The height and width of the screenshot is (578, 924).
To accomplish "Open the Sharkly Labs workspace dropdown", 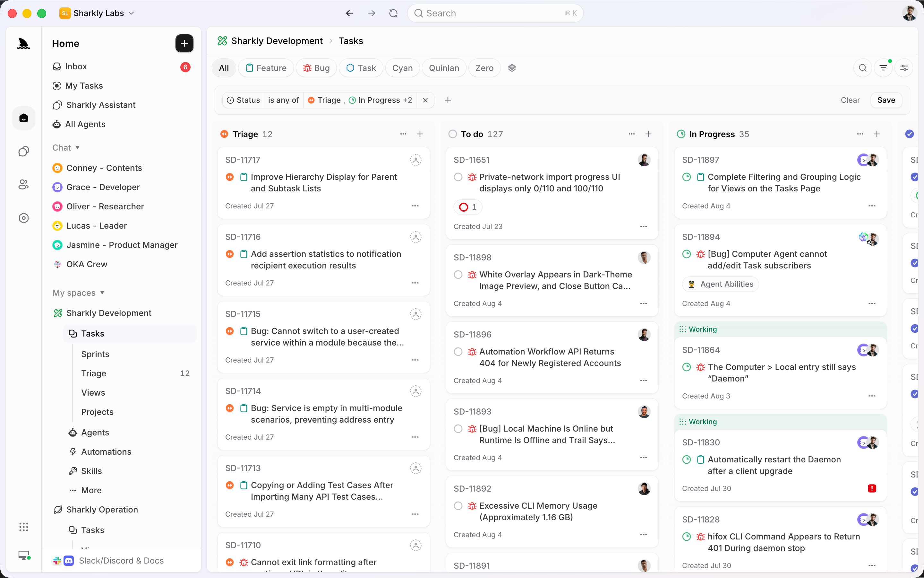I will pyautogui.click(x=97, y=13).
